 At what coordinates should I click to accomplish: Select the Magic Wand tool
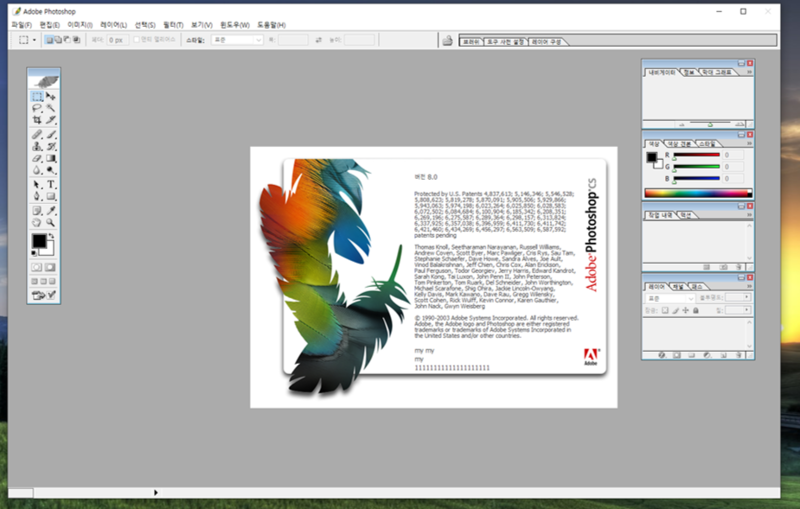[x=51, y=108]
